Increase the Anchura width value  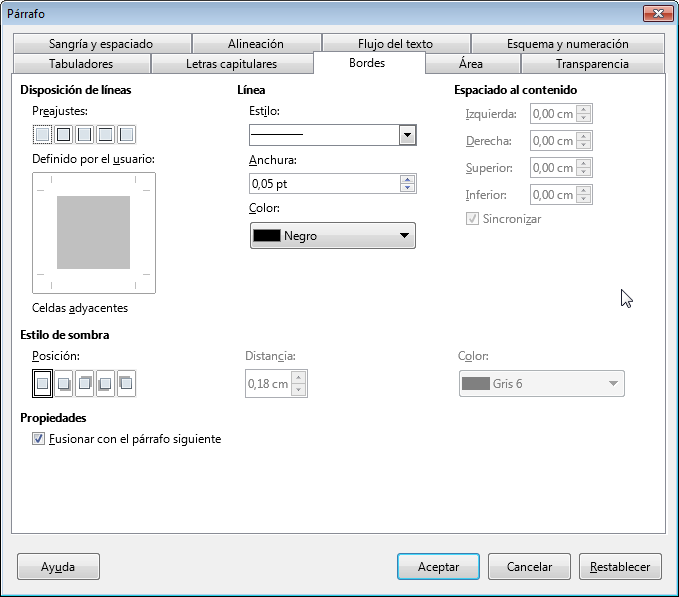[x=407, y=179]
